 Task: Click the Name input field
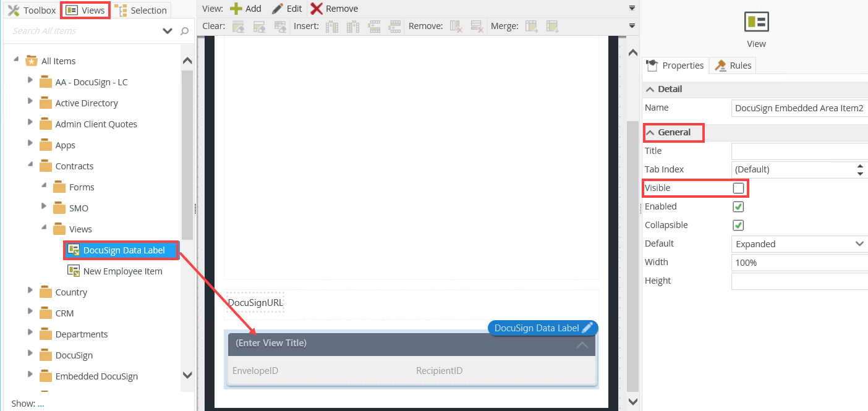[x=799, y=108]
